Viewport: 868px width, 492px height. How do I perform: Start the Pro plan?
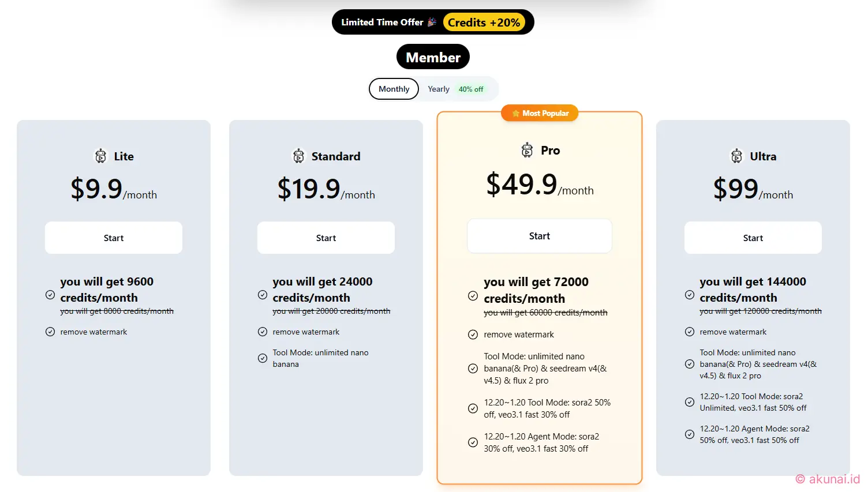(x=540, y=236)
